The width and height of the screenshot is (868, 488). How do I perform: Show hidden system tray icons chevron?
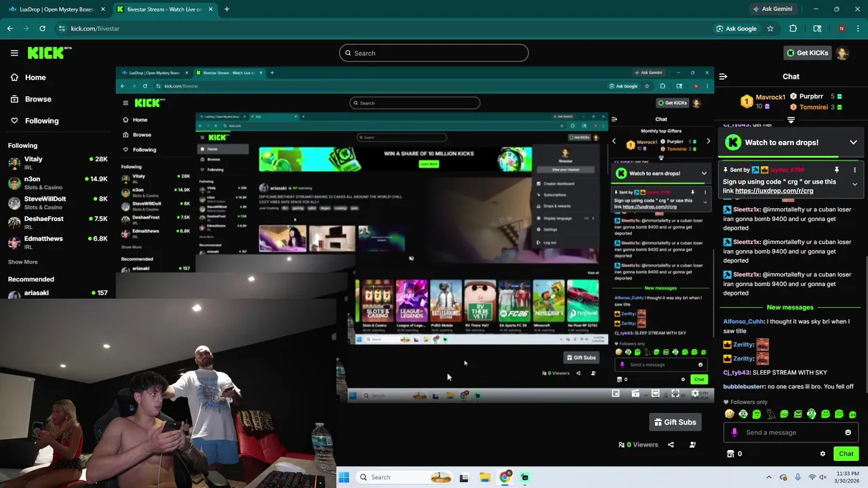[x=768, y=477]
